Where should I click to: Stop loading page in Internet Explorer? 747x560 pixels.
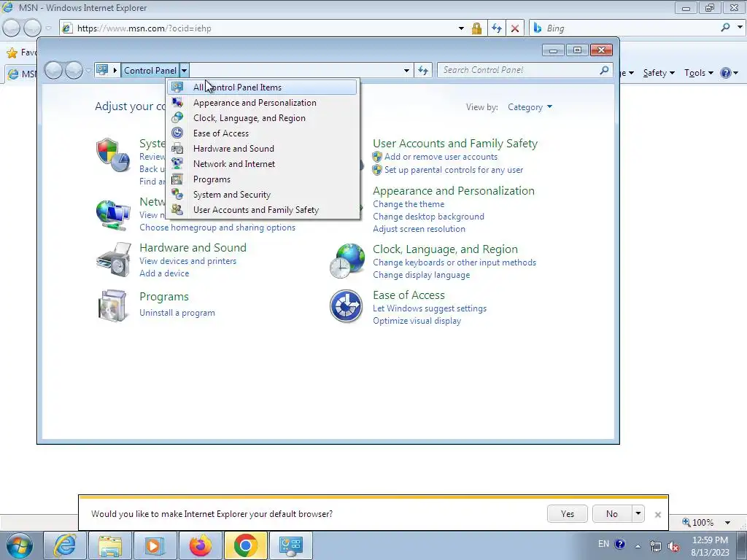pos(515,28)
